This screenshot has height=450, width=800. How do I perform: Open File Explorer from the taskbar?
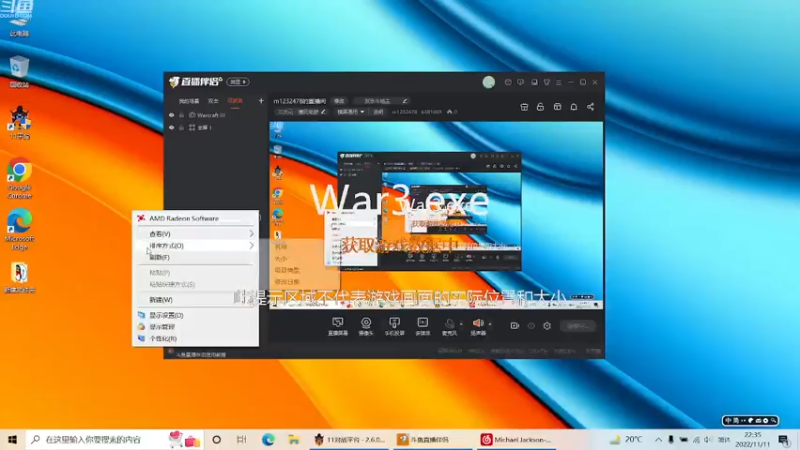click(x=293, y=439)
